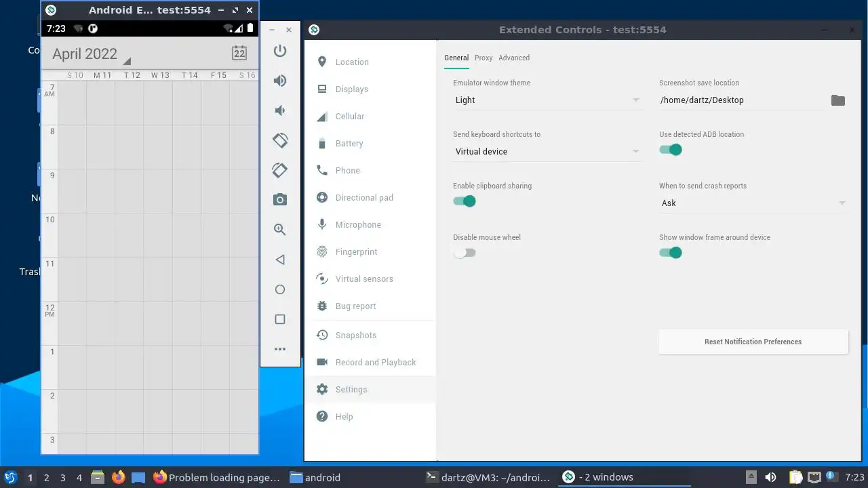Toggle Show window frame around device switch
This screenshot has height=488, width=868.
point(671,253)
